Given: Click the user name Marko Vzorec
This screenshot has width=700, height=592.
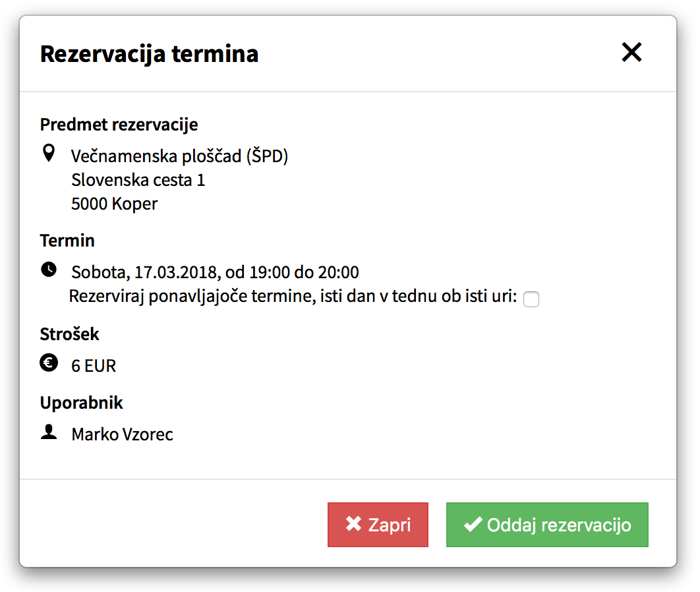Looking at the screenshot, I should [123, 434].
